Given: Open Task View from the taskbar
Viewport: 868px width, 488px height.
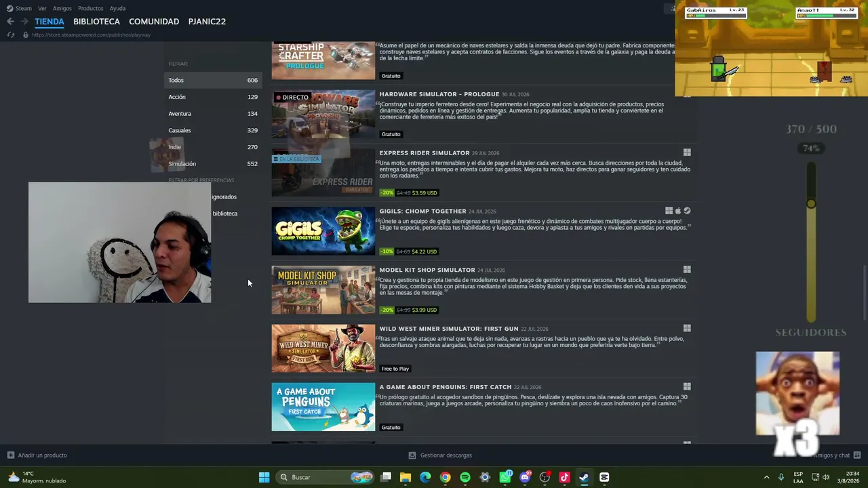Looking at the screenshot, I should [x=386, y=477].
